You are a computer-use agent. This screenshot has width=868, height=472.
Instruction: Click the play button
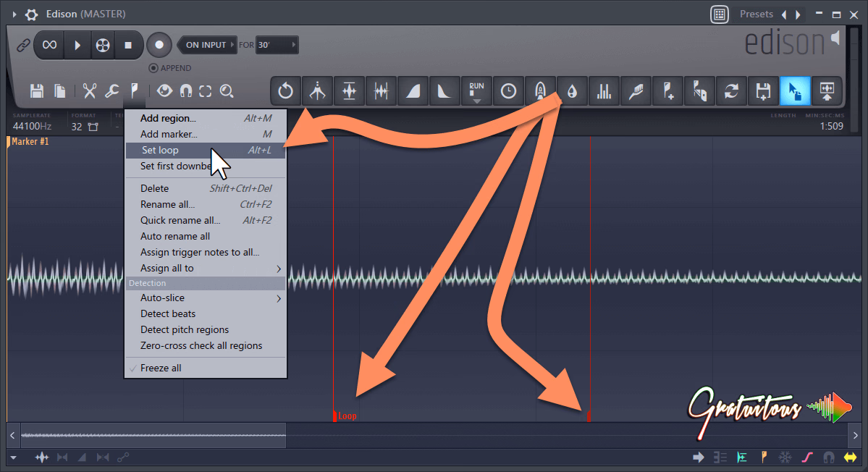pyautogui.click(x=77, y=45)
